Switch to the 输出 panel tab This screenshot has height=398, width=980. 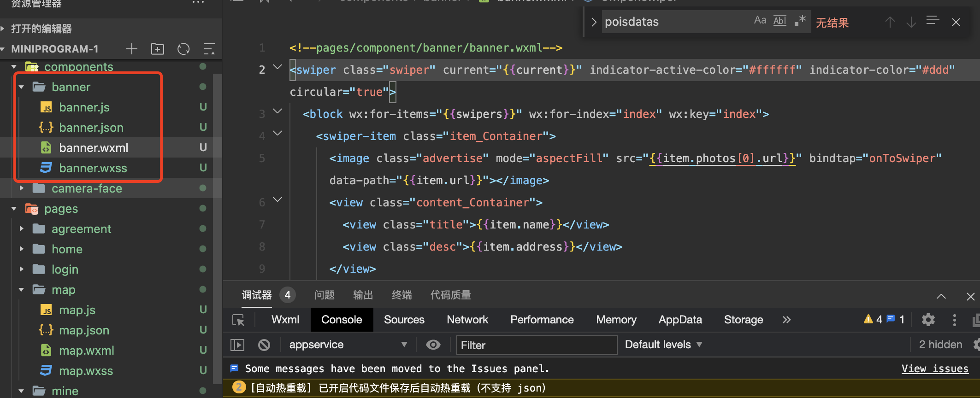(363, 295)
